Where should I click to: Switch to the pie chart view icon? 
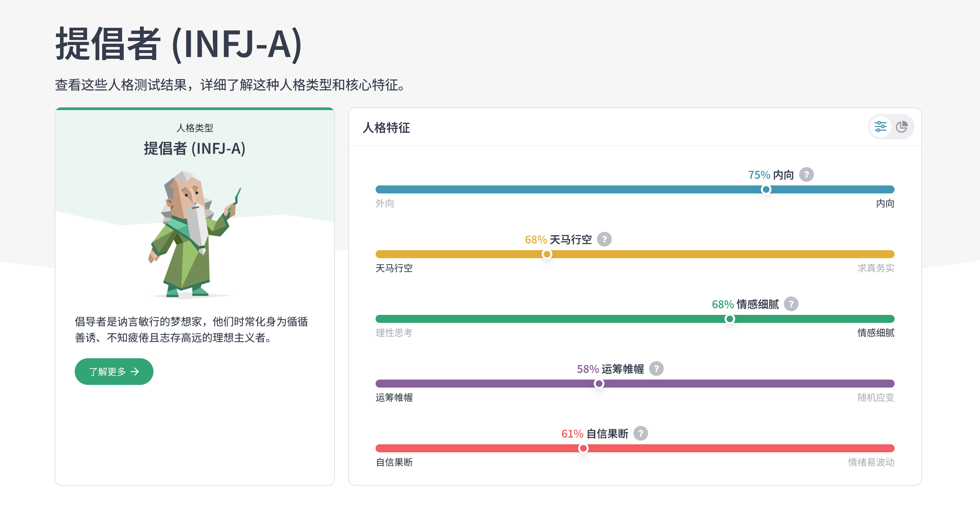[902, 127]
